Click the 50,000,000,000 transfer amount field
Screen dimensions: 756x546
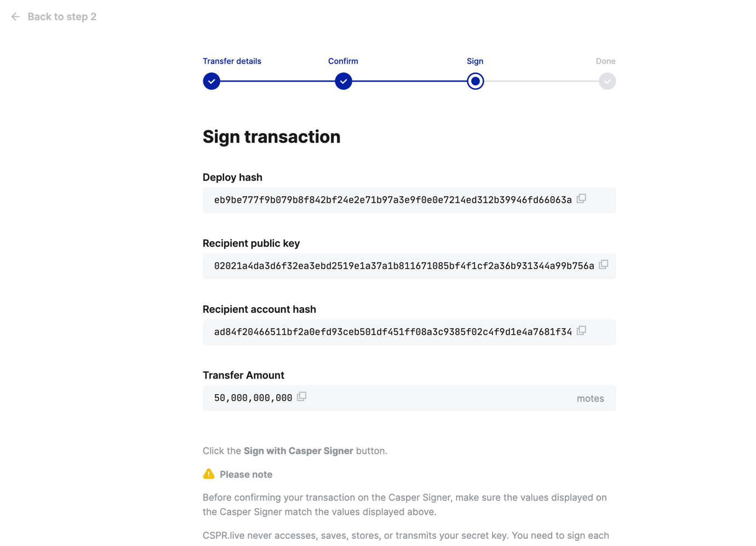click(253, 399)
